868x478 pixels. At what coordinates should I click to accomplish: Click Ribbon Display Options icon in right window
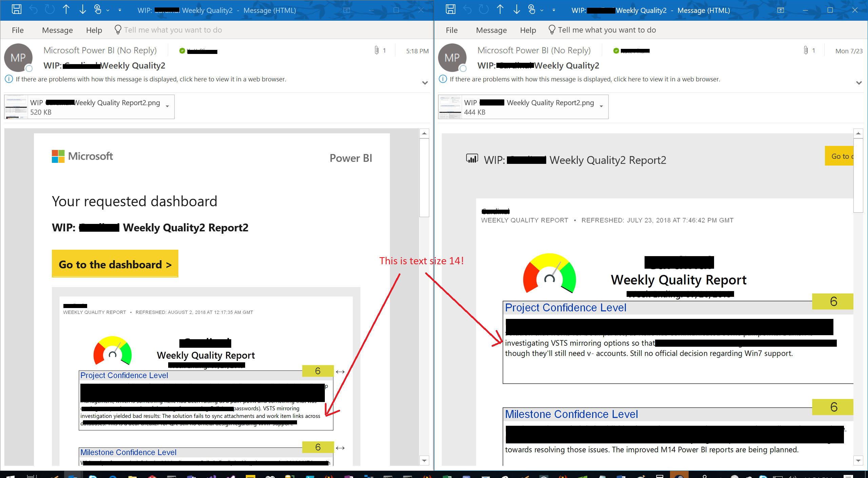click(x=781, y=10)
